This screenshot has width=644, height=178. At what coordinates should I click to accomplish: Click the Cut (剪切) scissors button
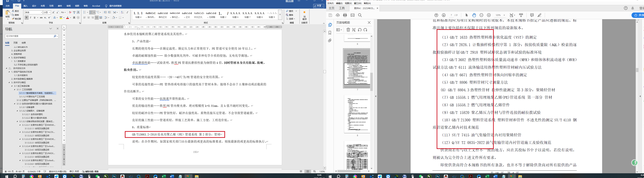[x=15, y=11]
